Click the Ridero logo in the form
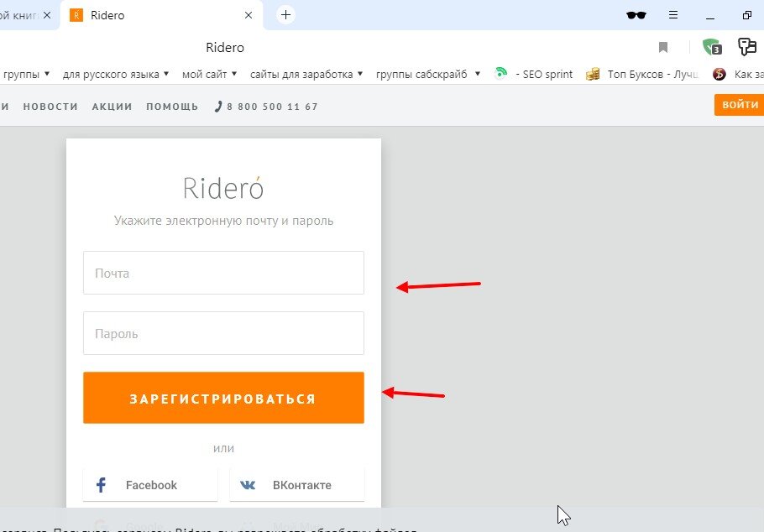764x532 pixels. coord(223,188)
